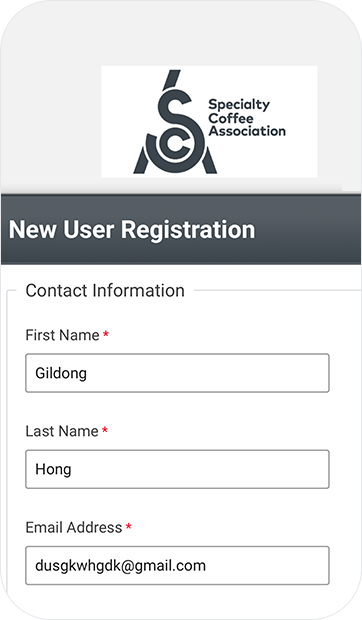Click the 'Last Name' field label
The width and height of the screenshot is (362, 620).
62,431
